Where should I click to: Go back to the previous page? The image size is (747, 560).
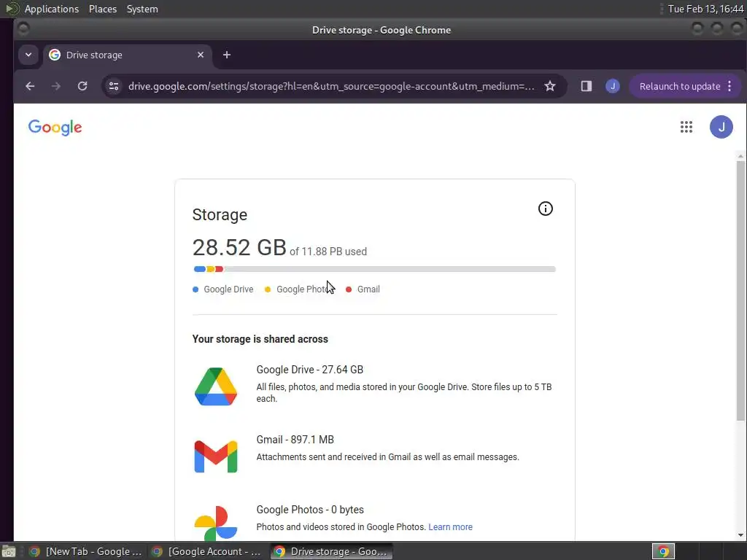30,86
